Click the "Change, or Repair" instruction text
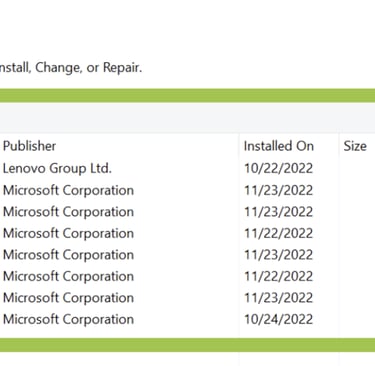The height and width of the screenshot is (366, 375). point(89,68)
